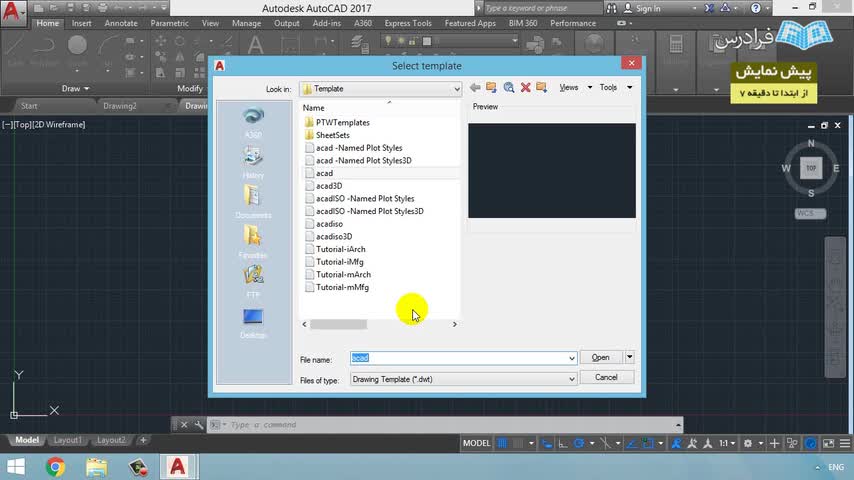The width and height of the screenshot is (854, 480).
Task: Select acadiso template file
Action: pos(329,224)
